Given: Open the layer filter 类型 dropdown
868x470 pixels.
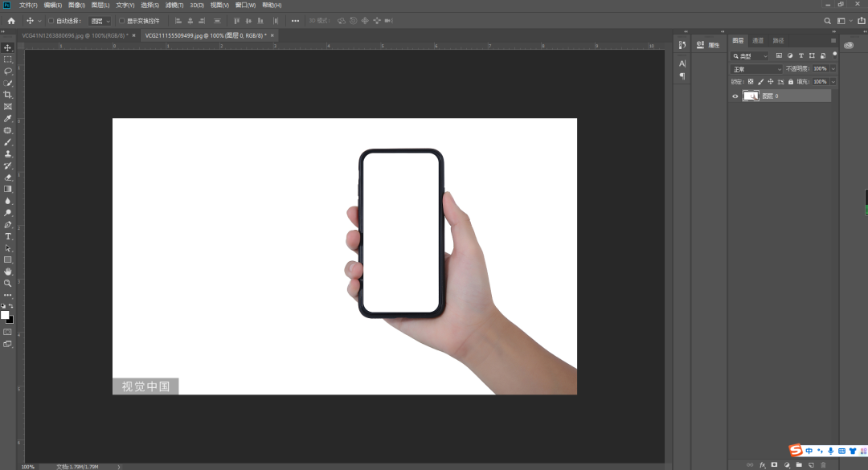Looking at the screenshot, I should pos(750,56).
